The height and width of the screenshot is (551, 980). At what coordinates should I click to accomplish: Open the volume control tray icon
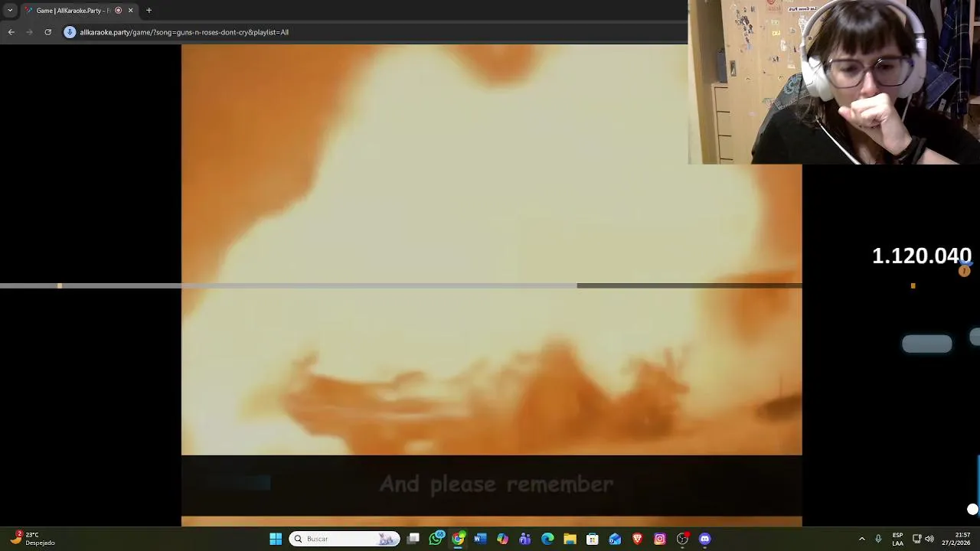point(929,539)
